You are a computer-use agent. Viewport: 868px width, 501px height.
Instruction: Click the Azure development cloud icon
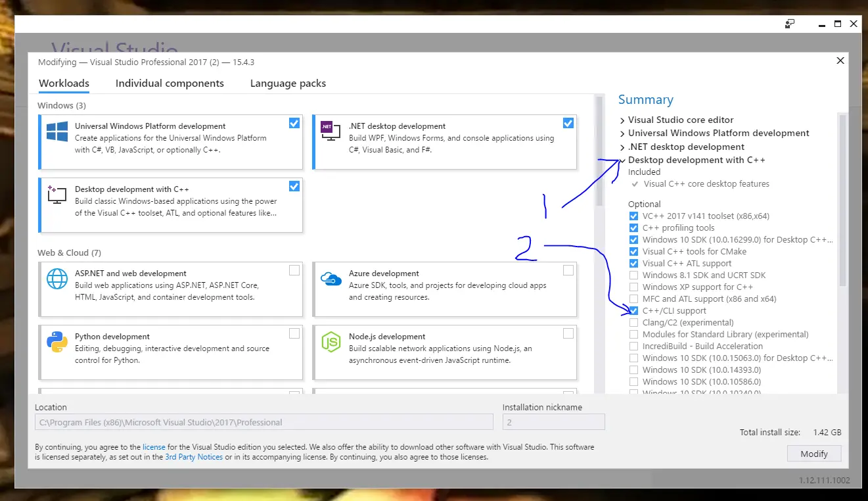pyautogui.click(x=331, y=279)
